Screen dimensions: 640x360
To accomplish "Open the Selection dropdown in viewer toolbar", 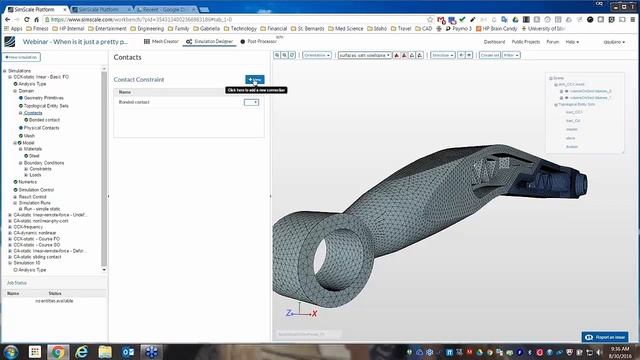I will click(443, 55).
